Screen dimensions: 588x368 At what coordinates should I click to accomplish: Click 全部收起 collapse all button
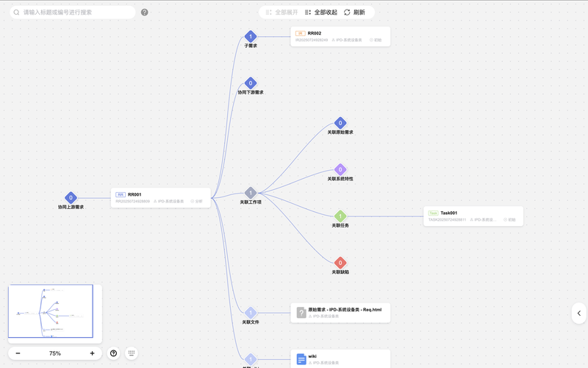pos(321,13)
